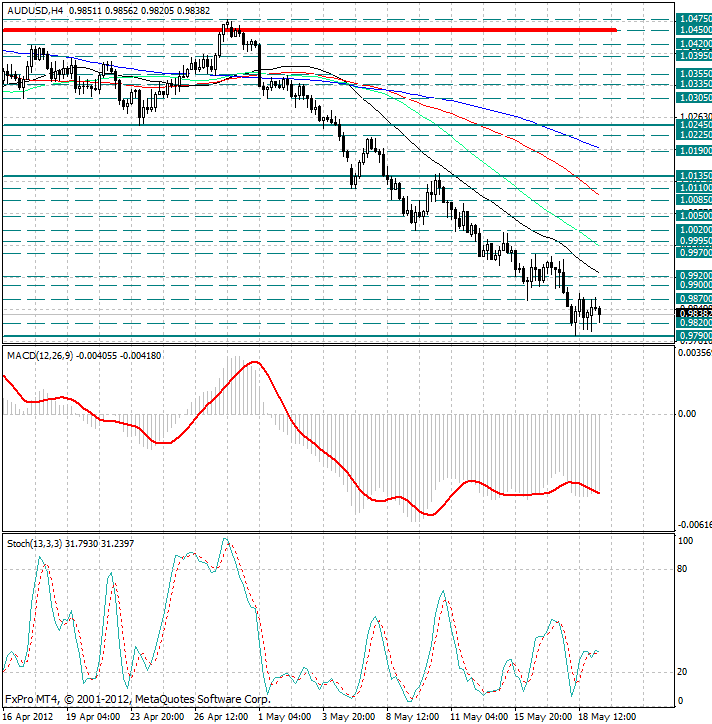Click the 26 Apr 12:00 time label

tap(221, 717)
